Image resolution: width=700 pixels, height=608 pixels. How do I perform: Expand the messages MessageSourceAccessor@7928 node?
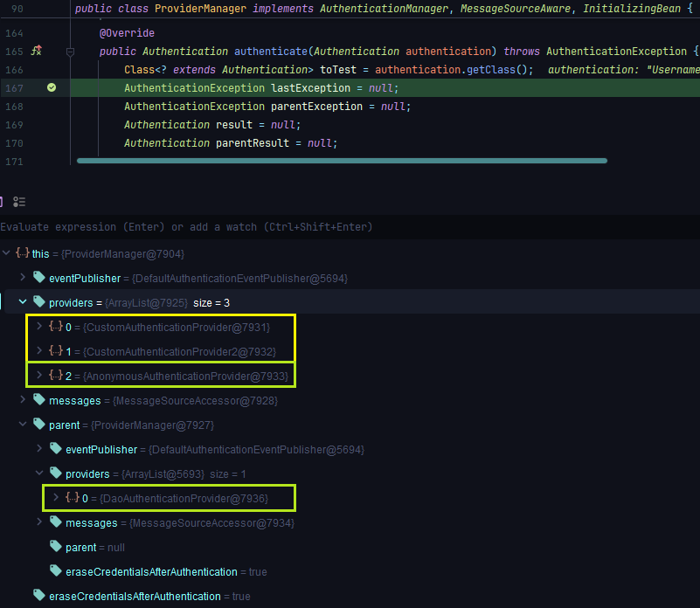pyautogui.click(x=24, y=400)
